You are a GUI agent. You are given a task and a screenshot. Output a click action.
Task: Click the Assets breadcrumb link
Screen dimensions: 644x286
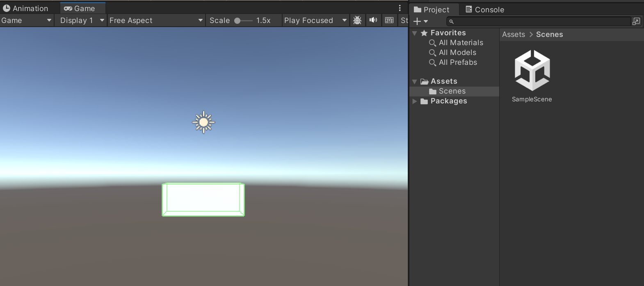coord(514,34)
